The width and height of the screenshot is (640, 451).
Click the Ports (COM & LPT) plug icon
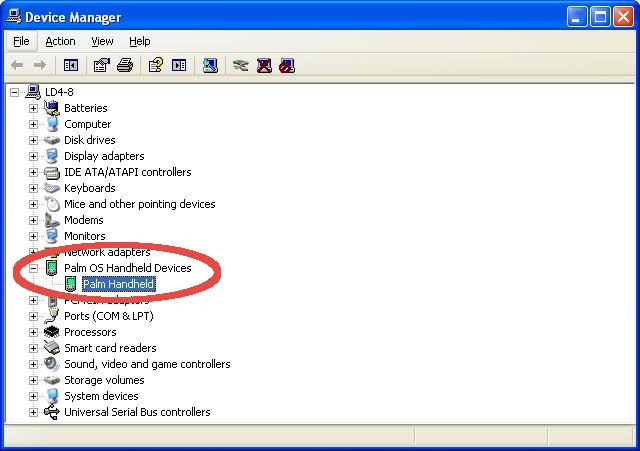52,316
